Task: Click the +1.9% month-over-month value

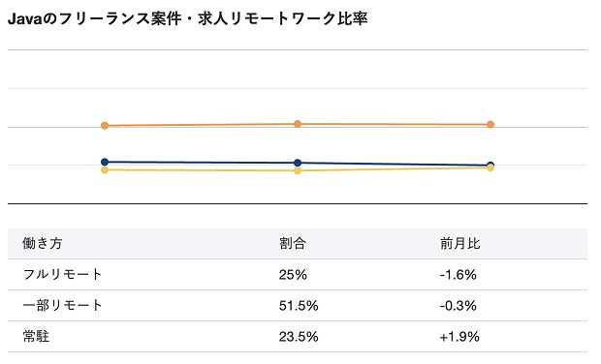Action: 459,337
